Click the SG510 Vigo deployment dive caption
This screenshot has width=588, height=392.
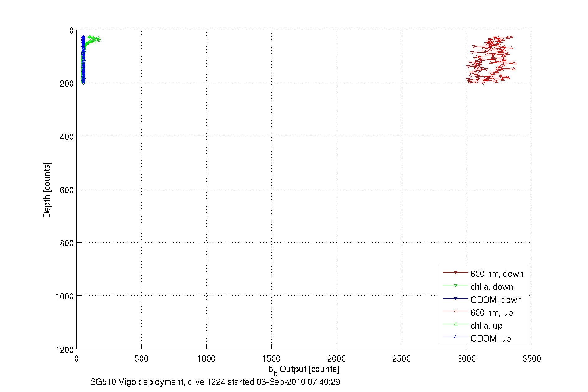point(215,382)
